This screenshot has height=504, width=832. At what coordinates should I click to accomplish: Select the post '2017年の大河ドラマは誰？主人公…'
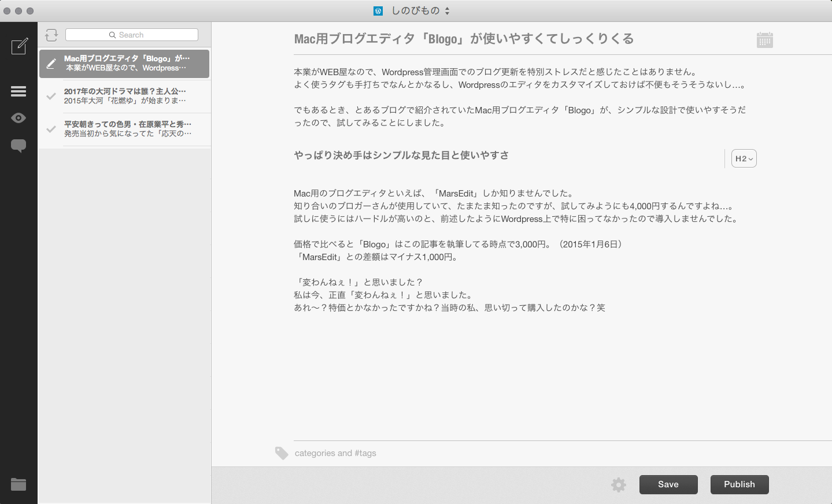[124, 96]
